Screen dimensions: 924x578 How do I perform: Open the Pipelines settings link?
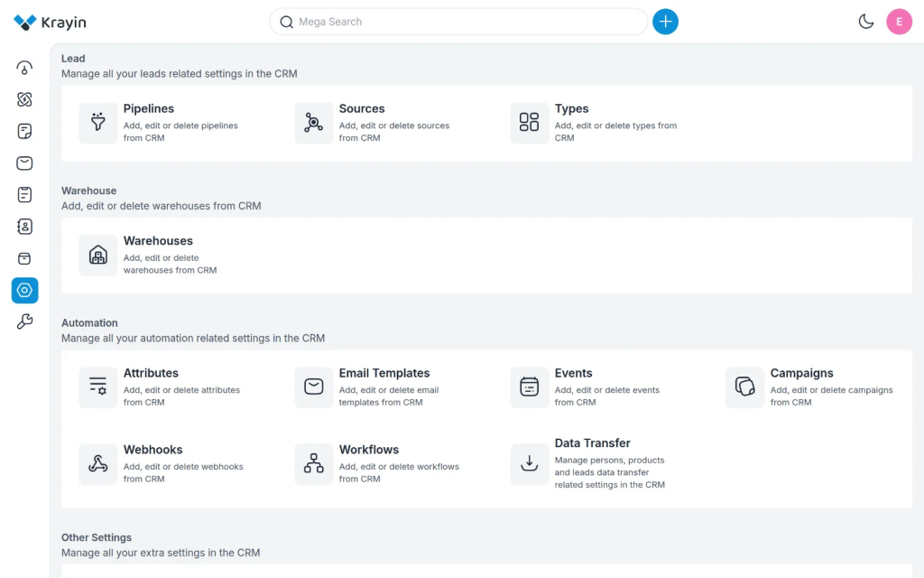(149, 108)
